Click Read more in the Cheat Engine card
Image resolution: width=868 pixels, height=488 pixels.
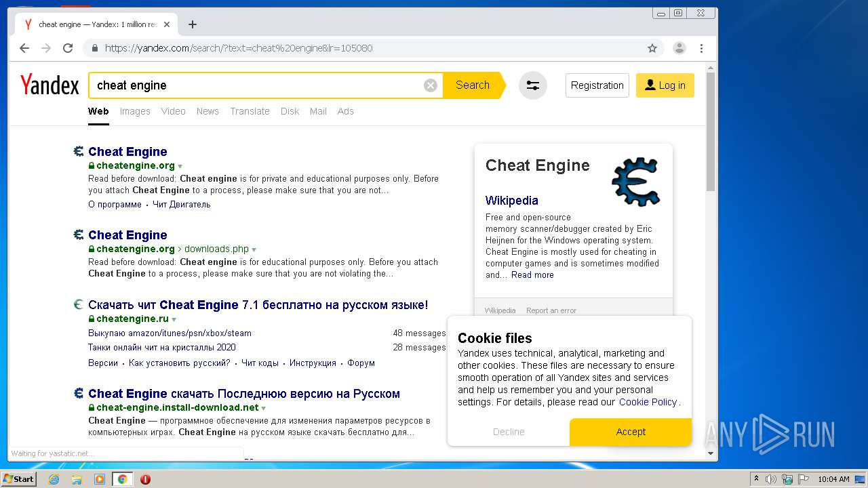point(532,274)
